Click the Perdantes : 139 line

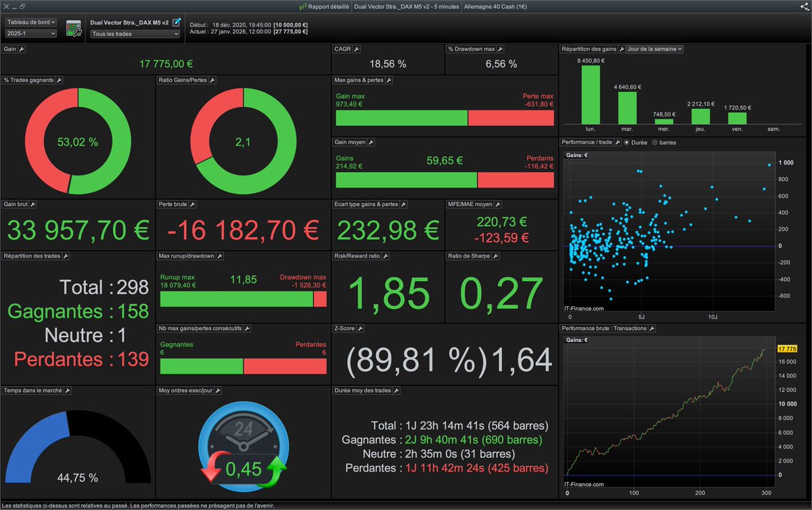coord(81,359)
